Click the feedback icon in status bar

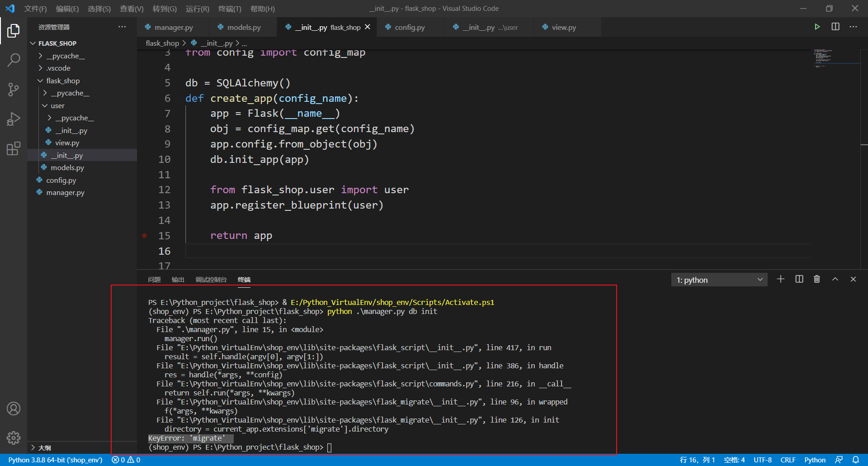(x=839, y=460)
